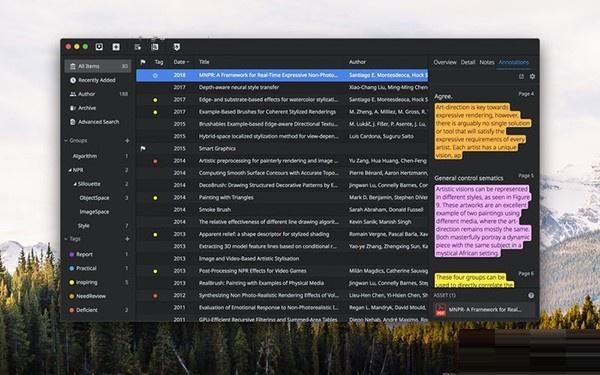Collapse the Groups section chevron
600x375 pixels.
pos(66,140)
